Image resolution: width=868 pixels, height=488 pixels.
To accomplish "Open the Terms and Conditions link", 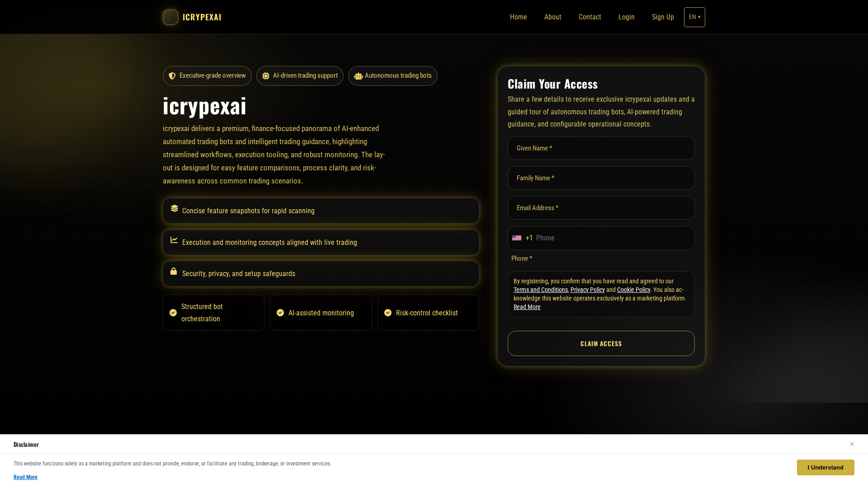I will [541, 290].
